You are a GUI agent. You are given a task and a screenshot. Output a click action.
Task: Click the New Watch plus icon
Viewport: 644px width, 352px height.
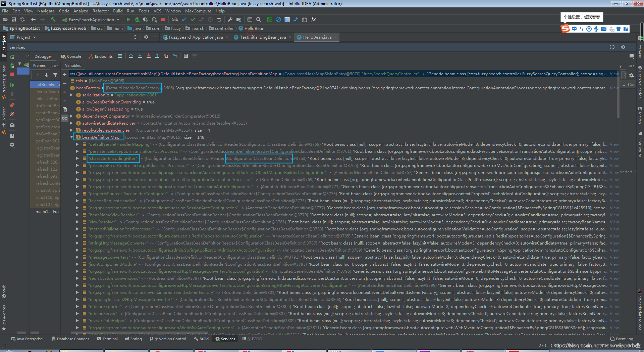click(65, 74)
